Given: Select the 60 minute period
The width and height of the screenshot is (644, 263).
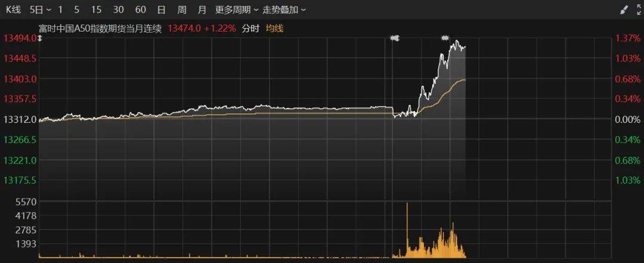Looking at the screenshot, I should click(x=141, y=10).
